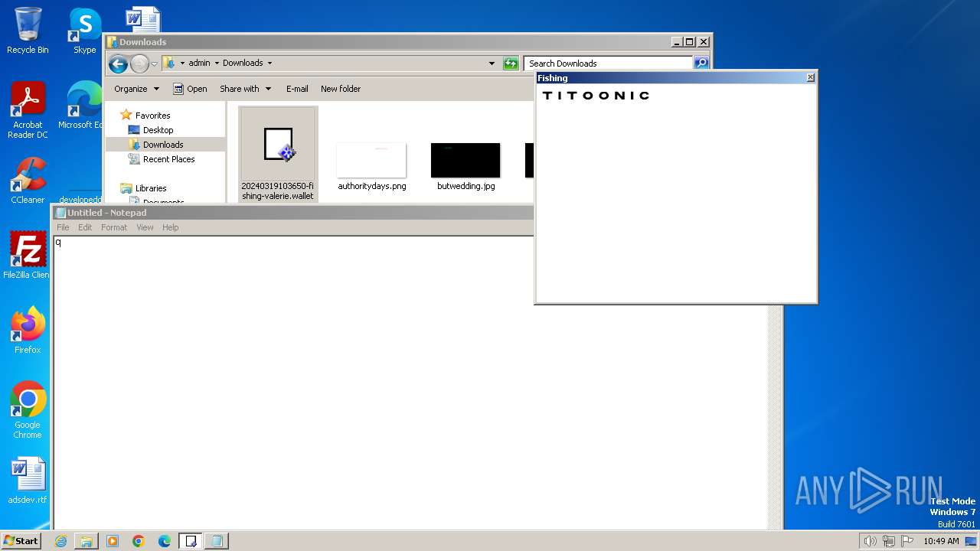This screenshot has height=551, width=980.
Task: Open the Start menu
Action: 21,541
